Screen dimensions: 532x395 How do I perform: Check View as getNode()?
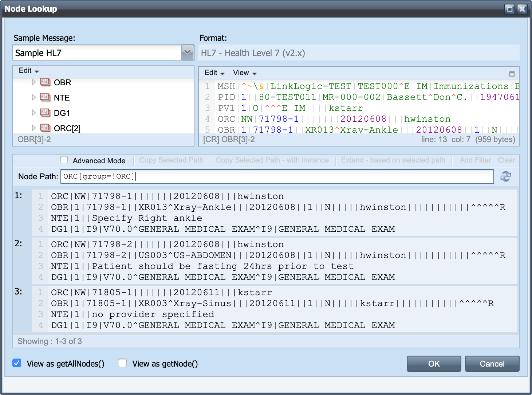122,363
